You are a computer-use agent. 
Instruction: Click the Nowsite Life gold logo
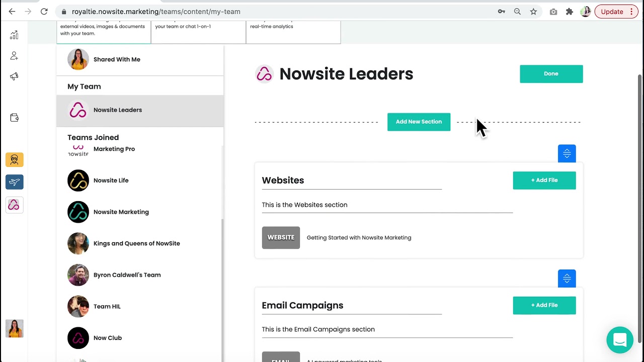point(78,180)
